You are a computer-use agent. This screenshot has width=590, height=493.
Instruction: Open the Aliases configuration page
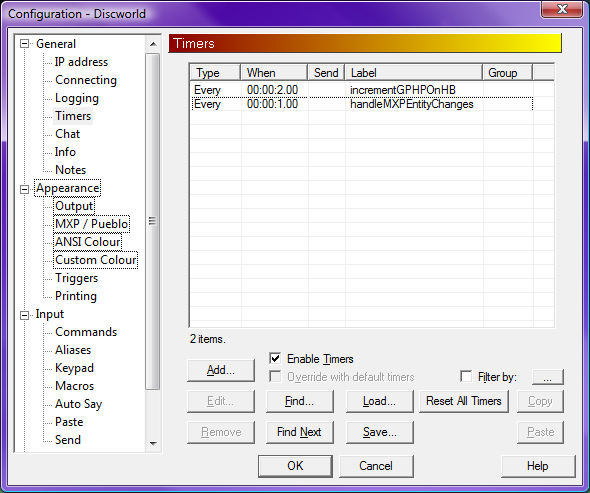73,350
